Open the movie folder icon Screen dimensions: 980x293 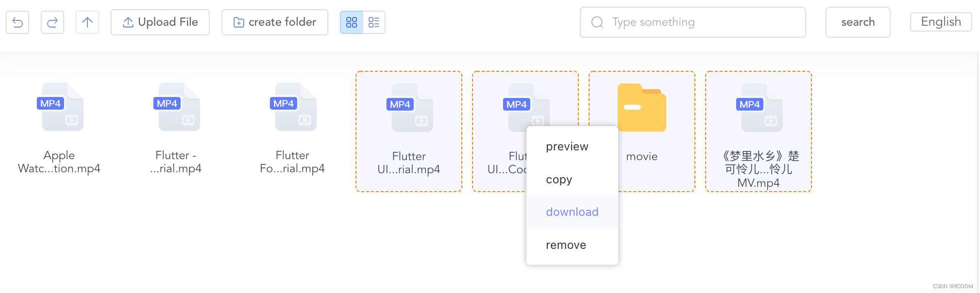(642, 108)
